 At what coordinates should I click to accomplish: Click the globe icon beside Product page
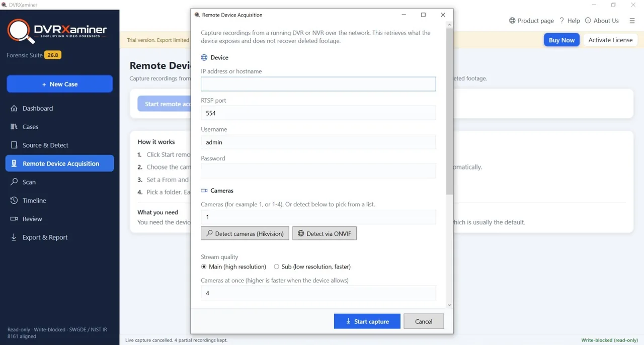512,21
